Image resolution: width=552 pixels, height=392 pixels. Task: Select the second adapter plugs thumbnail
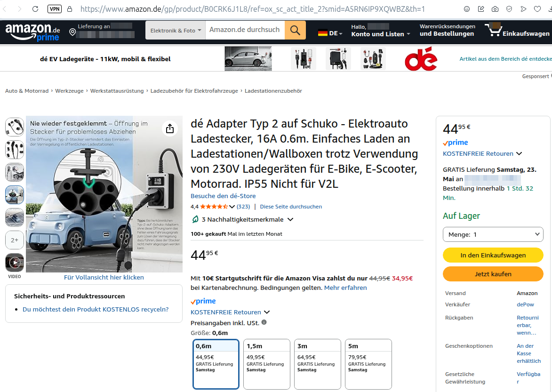click(15, 150)
